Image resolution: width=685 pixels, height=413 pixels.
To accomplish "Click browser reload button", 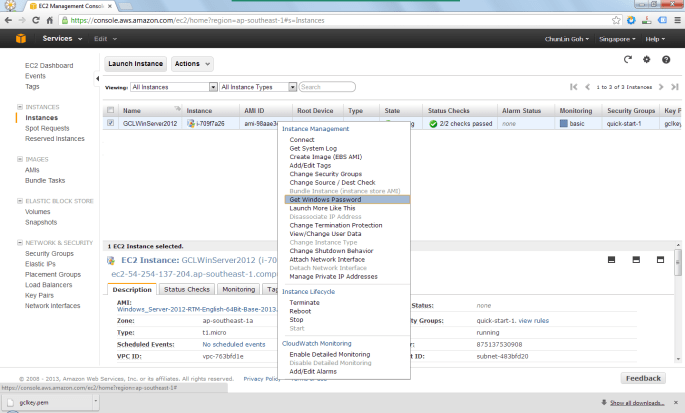I will click(36, 20).
